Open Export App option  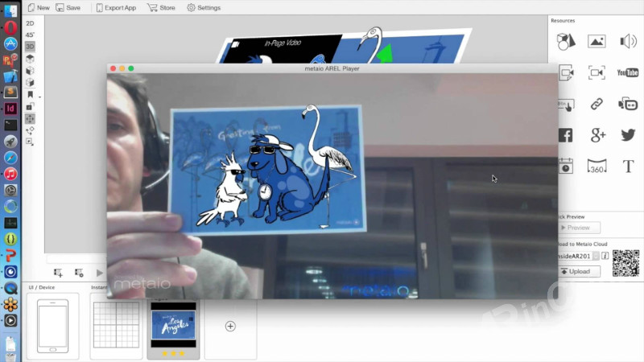(116, 8)
